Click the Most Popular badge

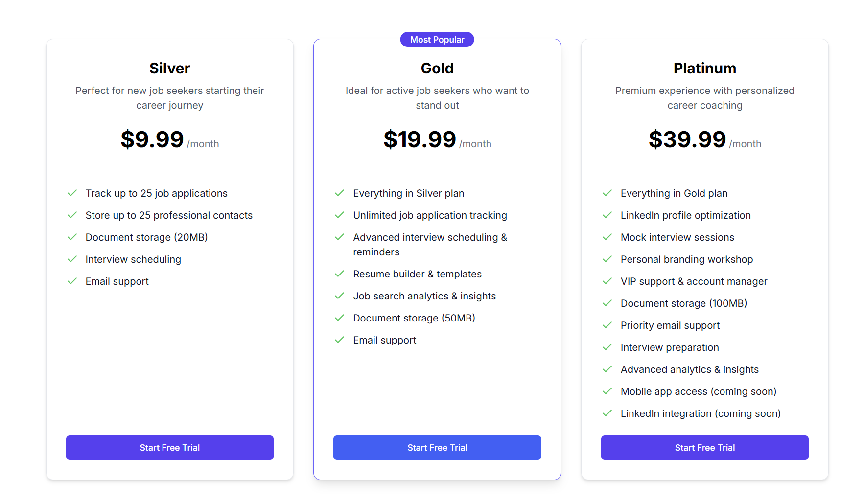click(437, 40)
